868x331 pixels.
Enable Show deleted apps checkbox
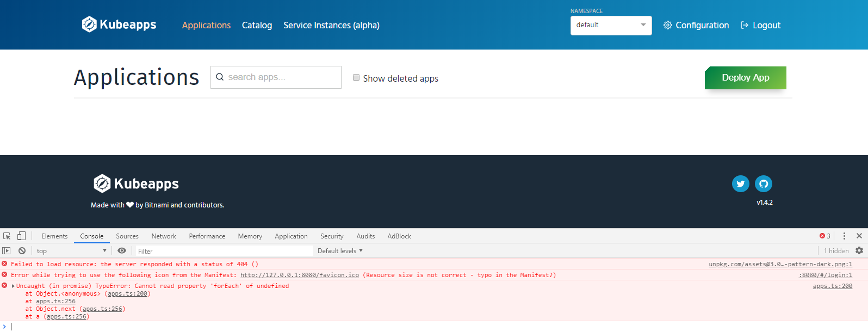point(356,77)
